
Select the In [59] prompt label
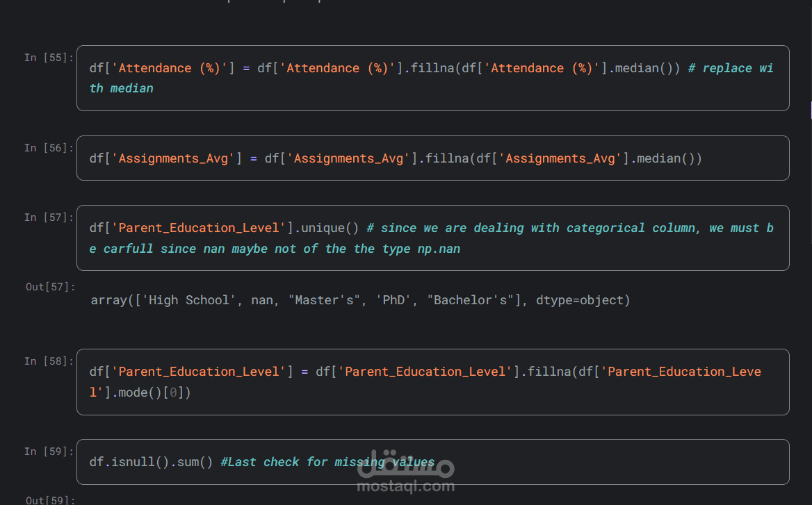point(49,452)
